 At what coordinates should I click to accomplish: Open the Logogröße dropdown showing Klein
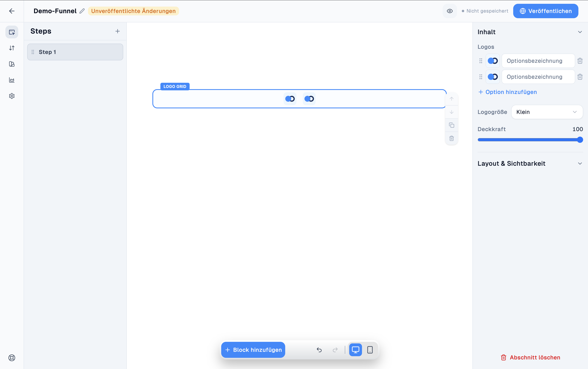coord(547,112)
